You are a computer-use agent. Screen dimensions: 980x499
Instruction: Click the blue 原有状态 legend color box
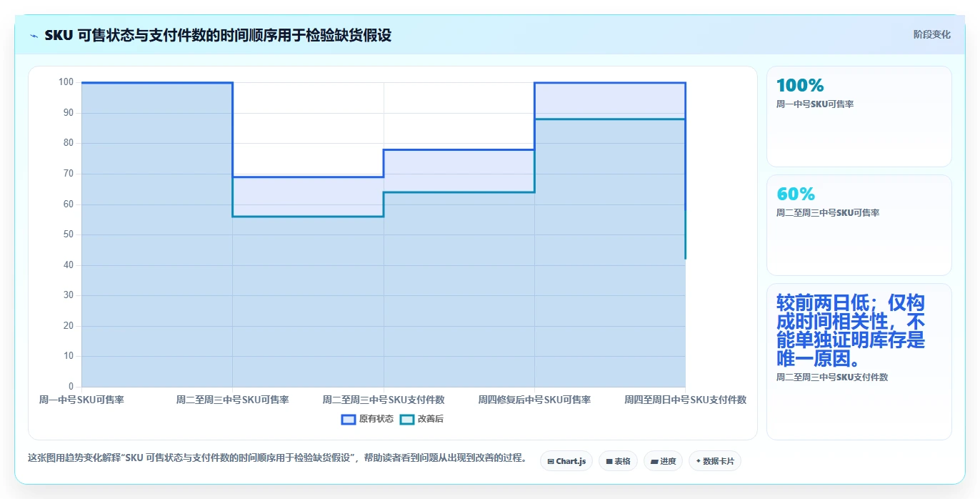349,419
